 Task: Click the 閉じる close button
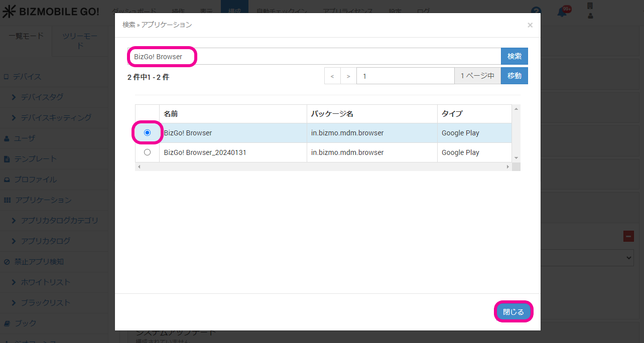pyautogui.click(x=513, y=312)
